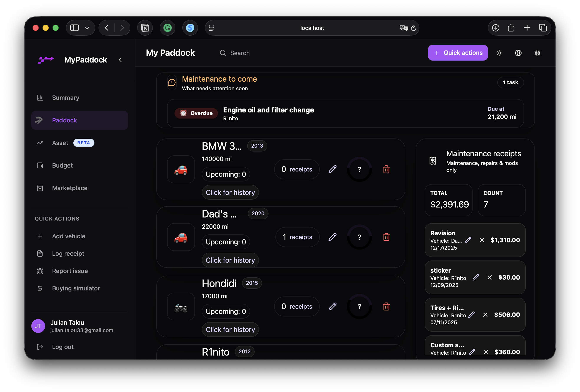
Task: Toggle light theme with the sun icon
Action: (x=499, y=53)
